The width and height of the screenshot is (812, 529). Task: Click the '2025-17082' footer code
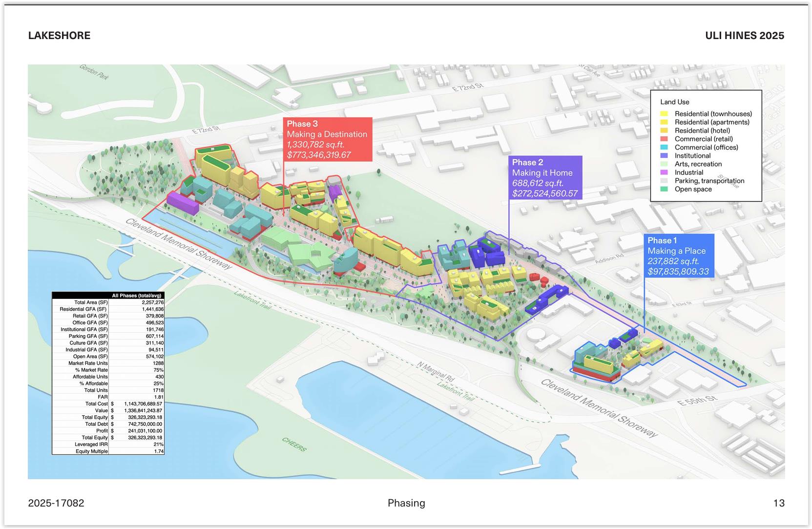56,503
